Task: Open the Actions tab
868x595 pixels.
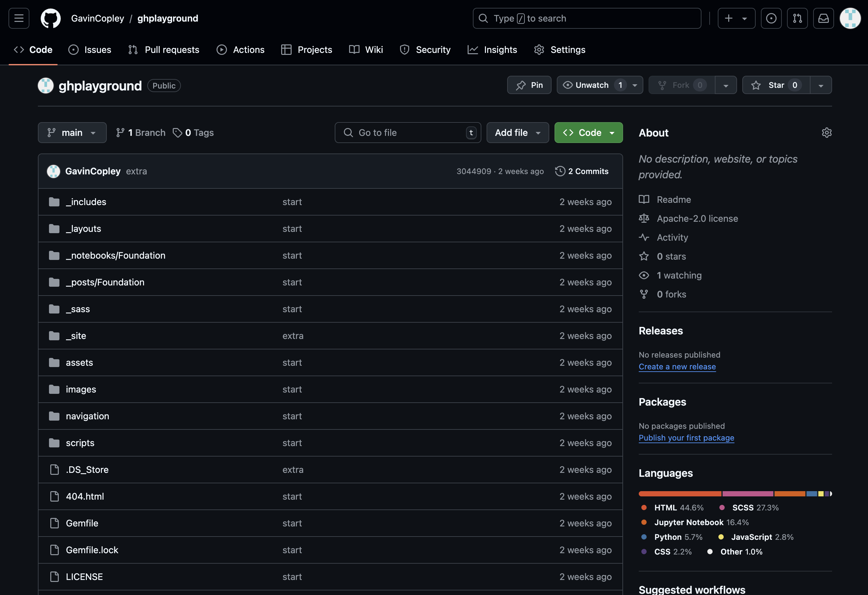Action: point(241,50)
